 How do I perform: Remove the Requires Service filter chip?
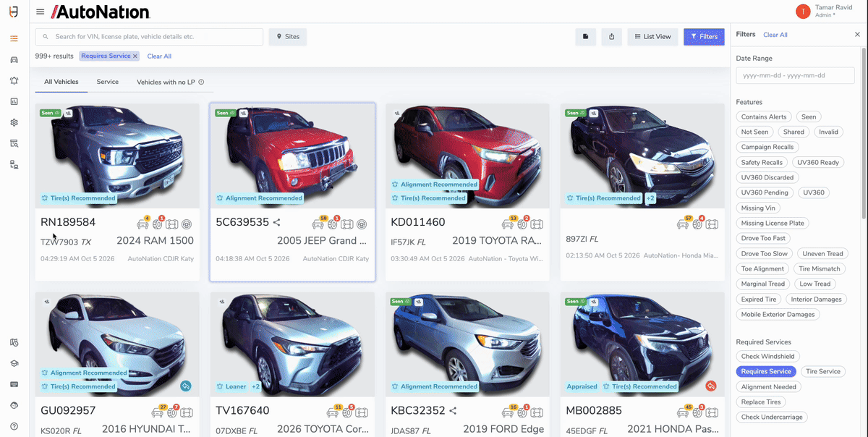(135, 56)
